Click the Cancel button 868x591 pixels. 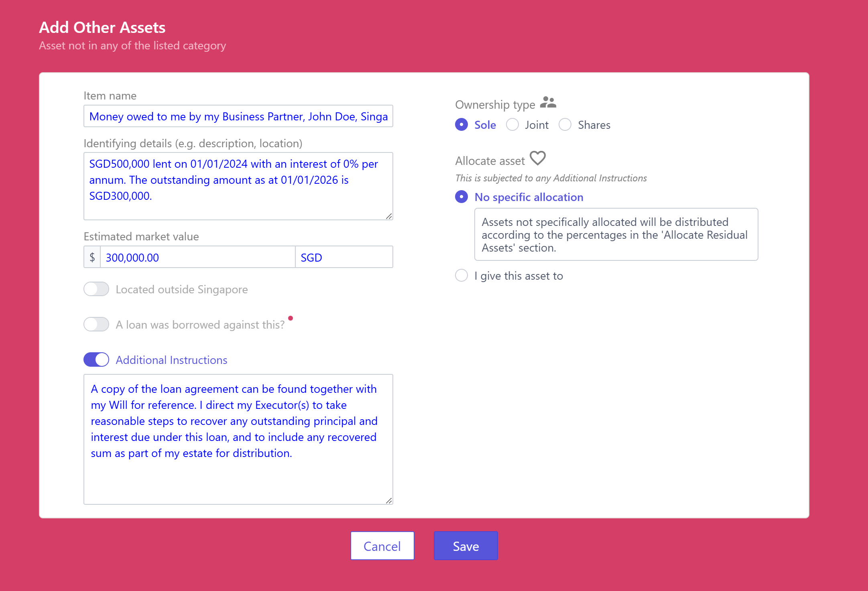382,546
